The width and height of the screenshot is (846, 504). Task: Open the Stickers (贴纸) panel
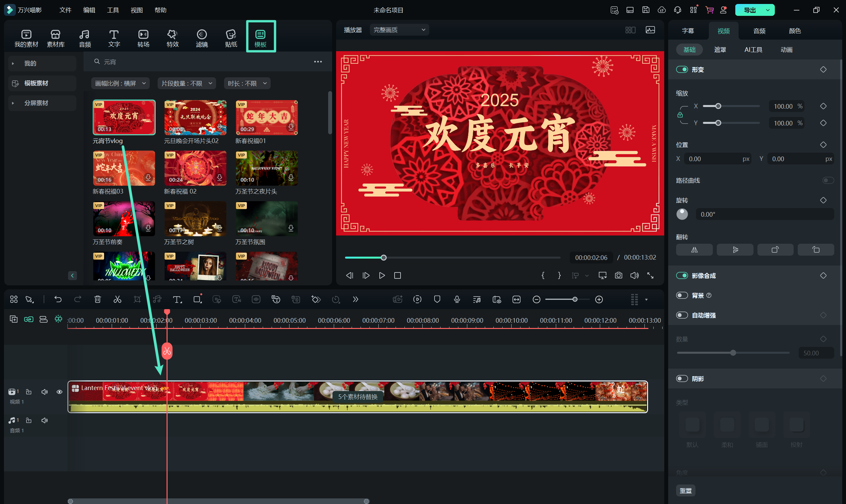tap(231, 38)
